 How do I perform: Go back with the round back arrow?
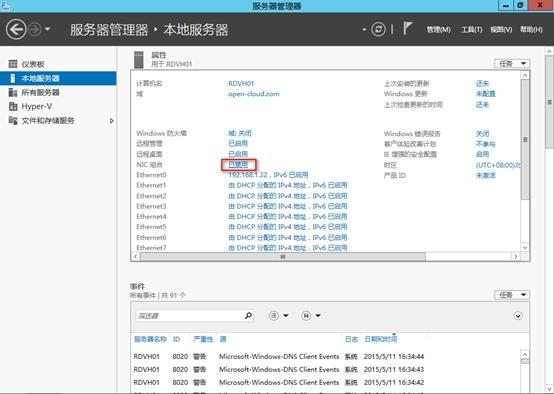tap(16, 29)
